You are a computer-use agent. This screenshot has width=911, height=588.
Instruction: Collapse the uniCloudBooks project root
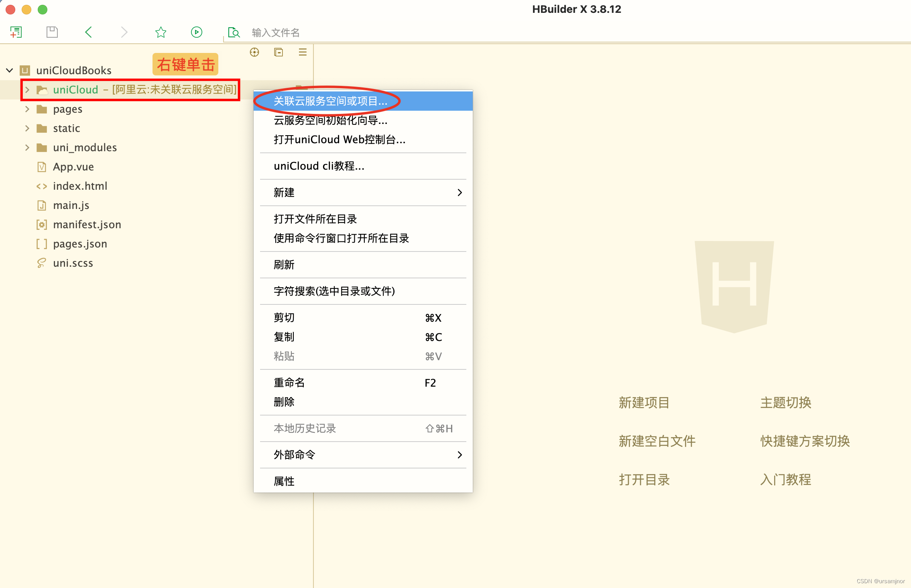pyautogui.click(x=10, y=71)
